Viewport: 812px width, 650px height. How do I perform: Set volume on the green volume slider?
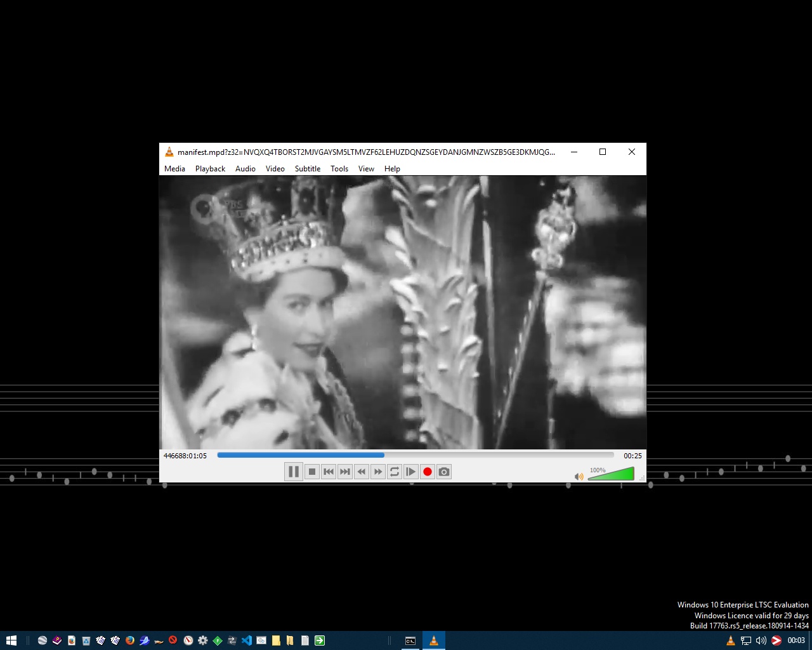[611, 474]
